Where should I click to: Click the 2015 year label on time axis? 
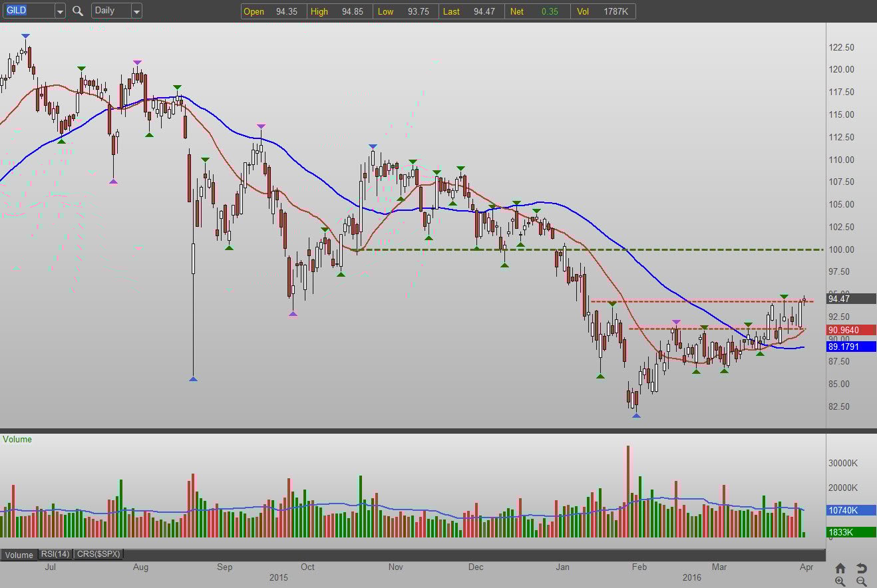[x=279, y=577]
